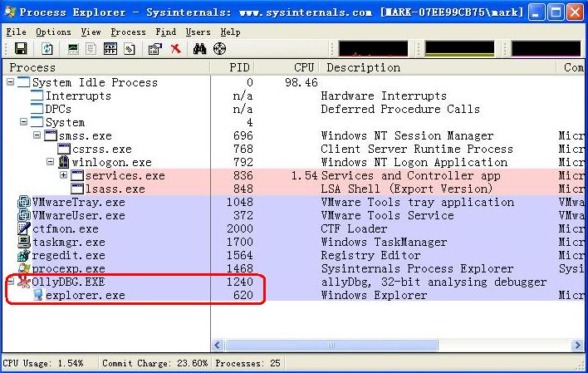Open System Information graph icon in toolbar
The width and height of the screenshot is (588, 373).
coord(73,49)
